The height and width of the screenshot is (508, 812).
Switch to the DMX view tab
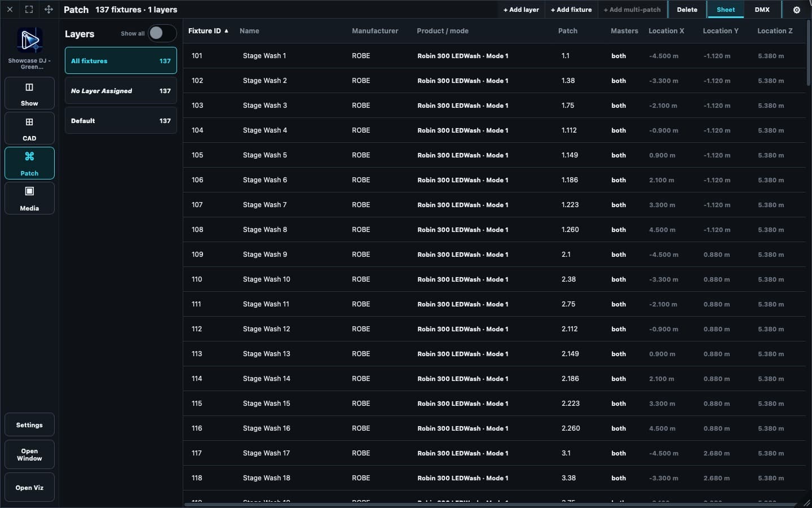[x=762, y=10]
